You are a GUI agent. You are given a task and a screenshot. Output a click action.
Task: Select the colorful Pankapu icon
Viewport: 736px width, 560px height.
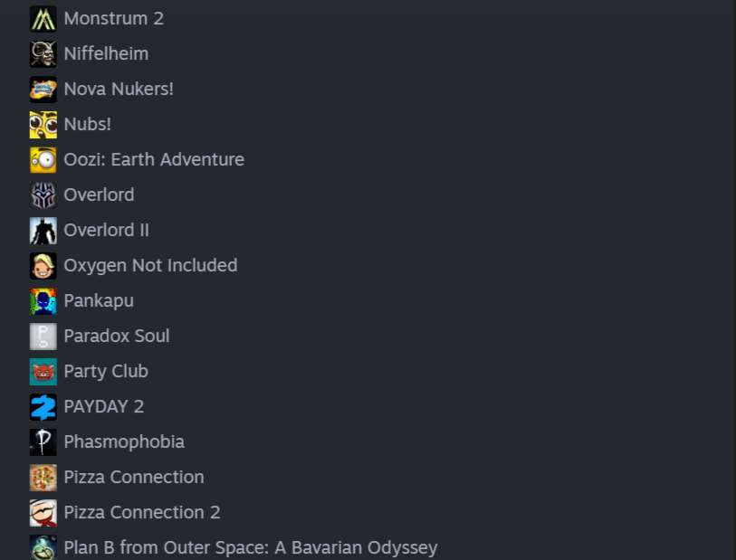pyautogui.click(x=43, y=301)
